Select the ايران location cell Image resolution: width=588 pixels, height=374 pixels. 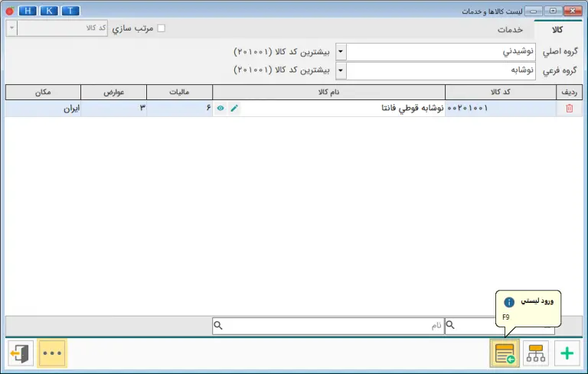point(43,109)
